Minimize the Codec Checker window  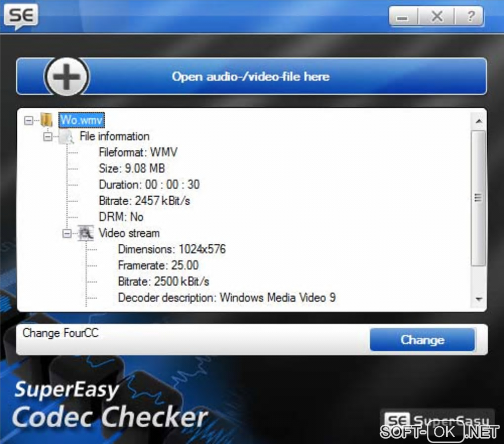[403, 16]
